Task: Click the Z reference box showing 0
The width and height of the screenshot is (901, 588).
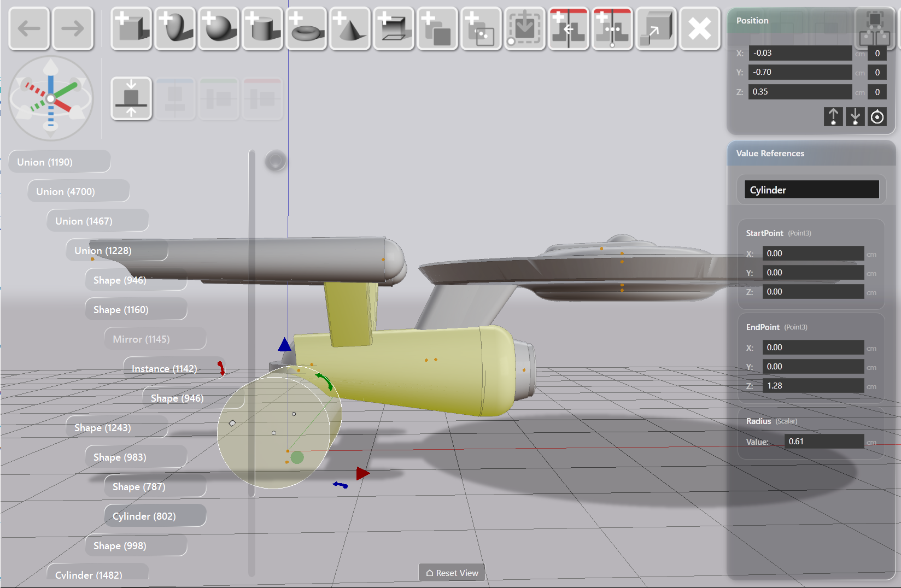Action: pyautogui.click(x=877, y=92)
